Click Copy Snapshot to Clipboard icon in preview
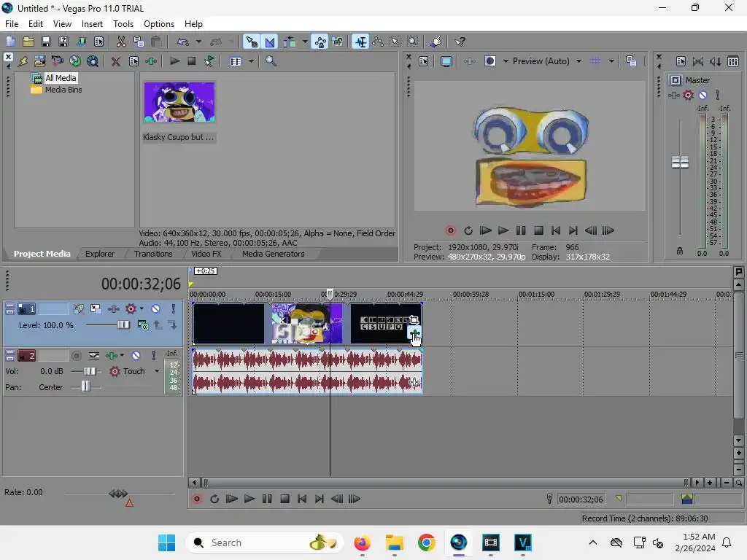This screenshot has height=560, width=747. [x=631, y=61]
